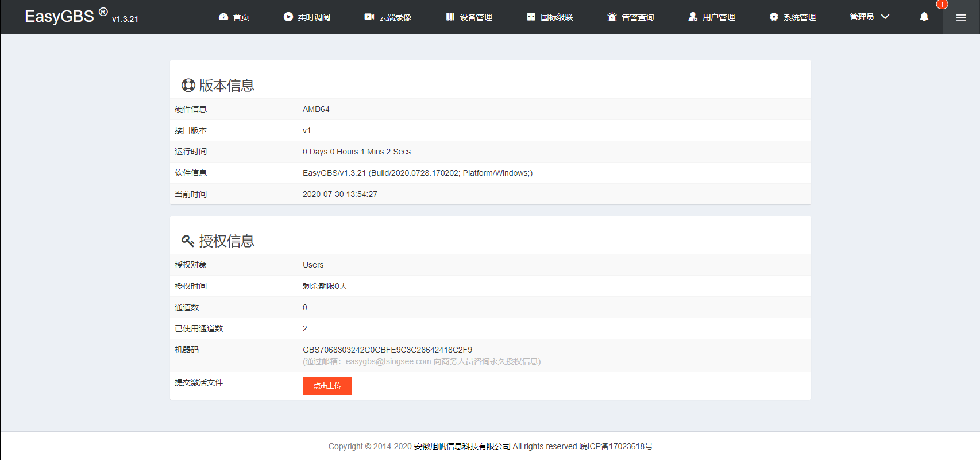980x460 pixels.
Task: Click the 硬件信息 row label
Action: click(x=191, y=109)
